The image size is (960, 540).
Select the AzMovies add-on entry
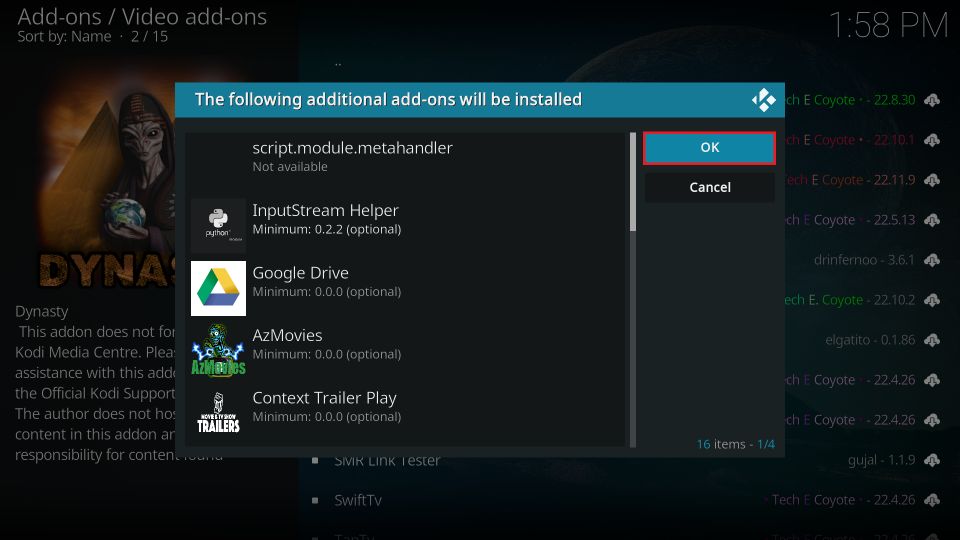coord(407,350)
